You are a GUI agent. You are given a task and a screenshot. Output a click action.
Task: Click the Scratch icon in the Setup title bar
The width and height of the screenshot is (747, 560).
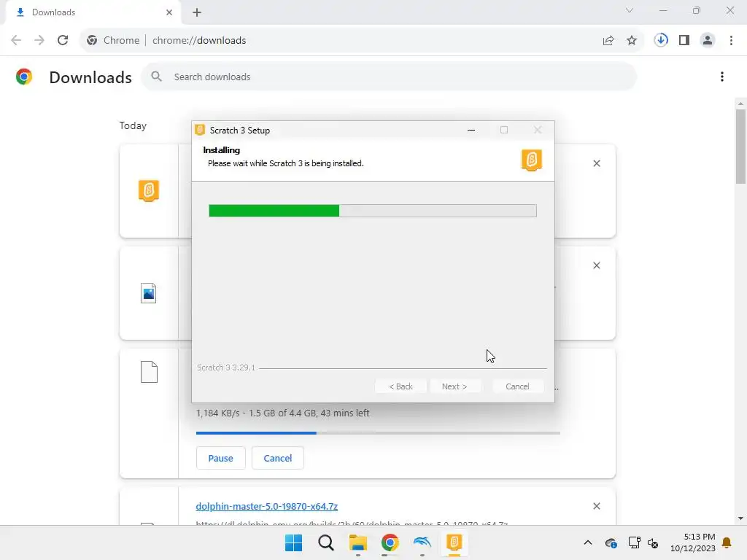click(x=200, y=130)
